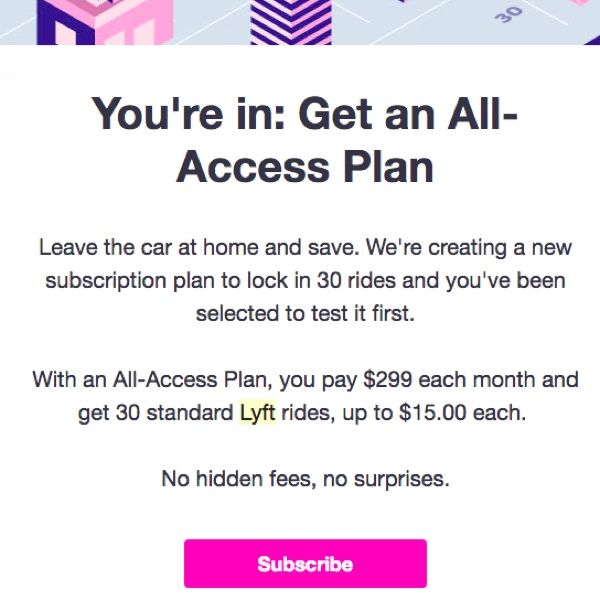The image size is (600, 600).
Task: Click the highlighted Lyft word
Action: coord(257,413)
